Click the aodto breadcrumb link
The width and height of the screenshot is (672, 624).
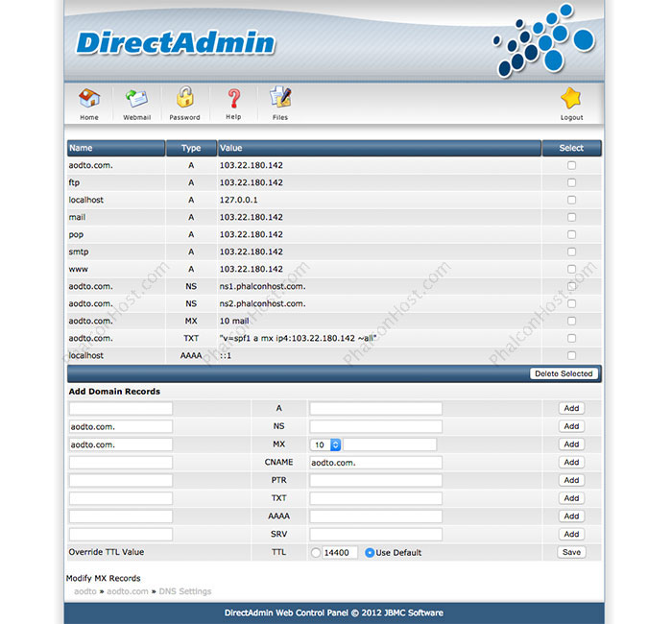85,592
